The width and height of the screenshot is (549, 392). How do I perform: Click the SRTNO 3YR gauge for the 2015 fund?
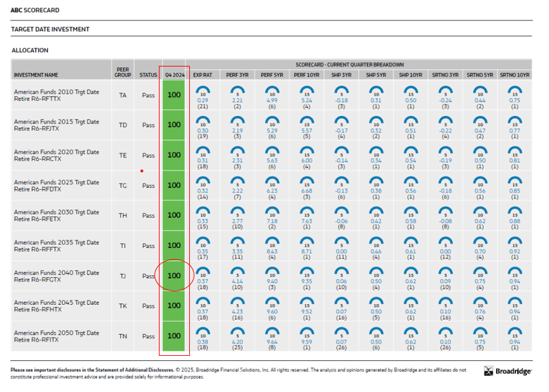(446, 121)
